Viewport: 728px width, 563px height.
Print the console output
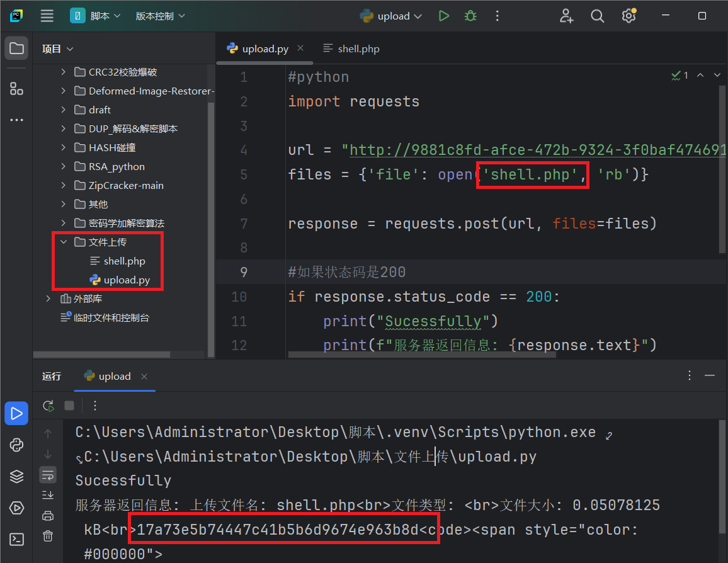pyautogui.click(x=48, y=516)
